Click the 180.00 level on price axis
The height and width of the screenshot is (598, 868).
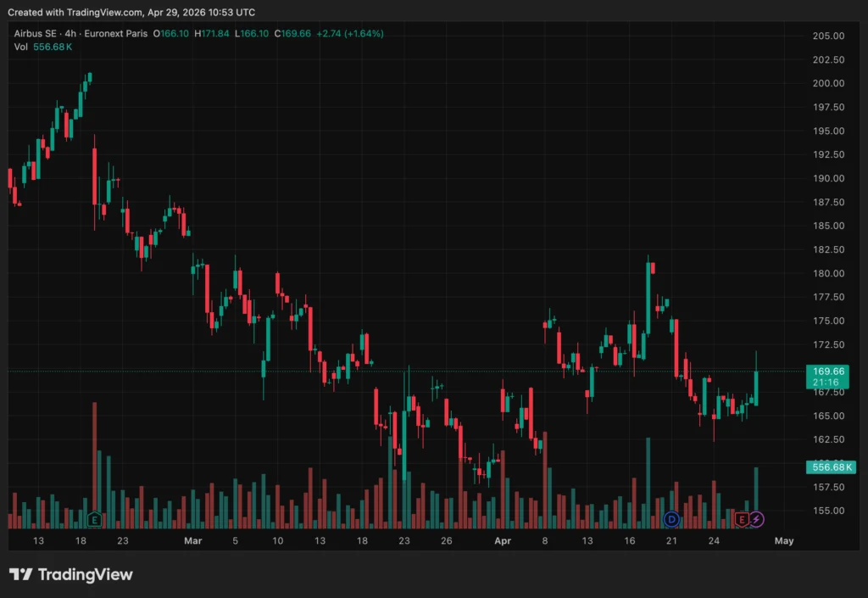pos(827,273)
